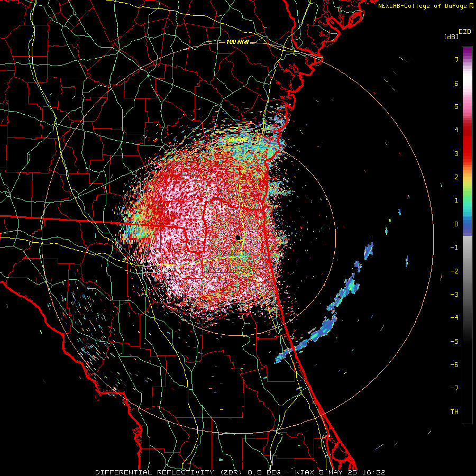The image size is (476, 476).
Task: Click the black radar site dot
Action: 238,237
